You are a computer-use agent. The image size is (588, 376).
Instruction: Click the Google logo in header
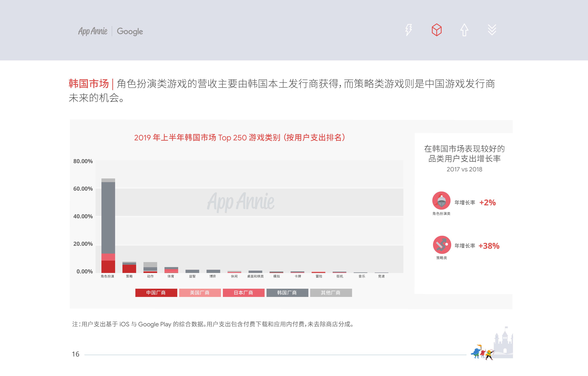click(130, 31)
